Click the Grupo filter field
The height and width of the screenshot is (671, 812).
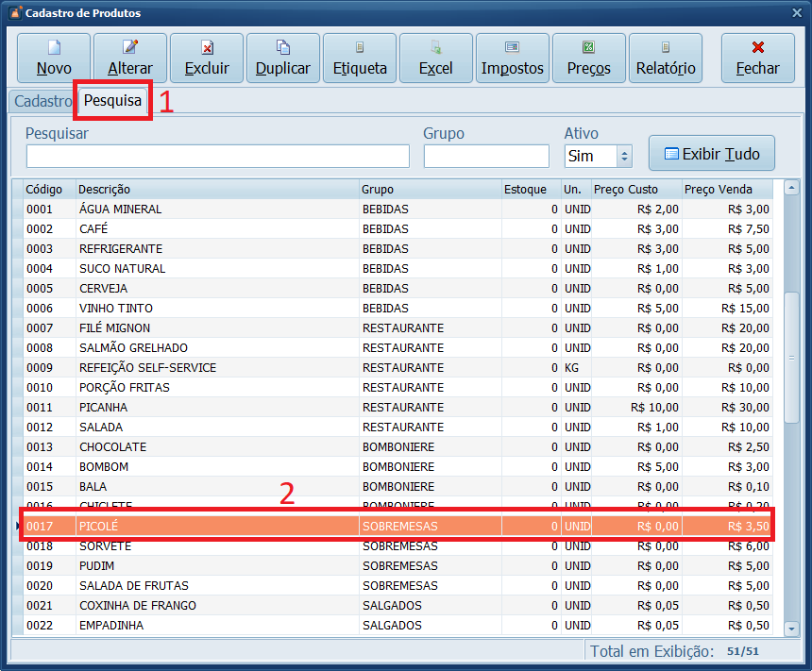tap(486, 156)
